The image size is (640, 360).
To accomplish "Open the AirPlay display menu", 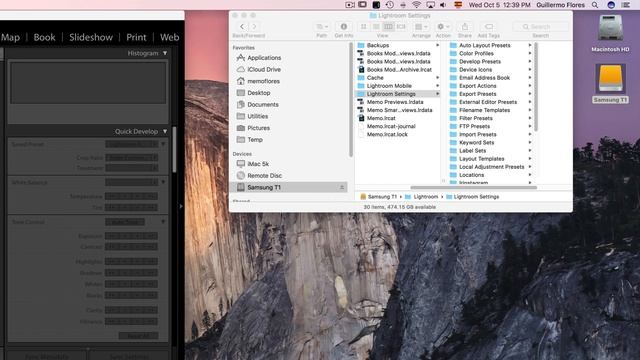I will (x=430, y=5).
